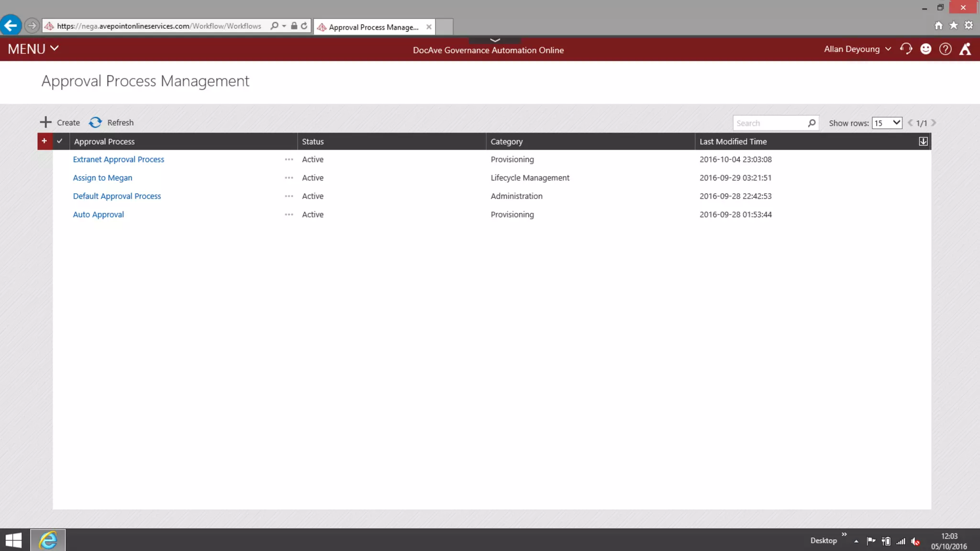Click the Refresh arrows icon
Image resolution: width=980 pixels, height=551 pixels.
point(95,122)
